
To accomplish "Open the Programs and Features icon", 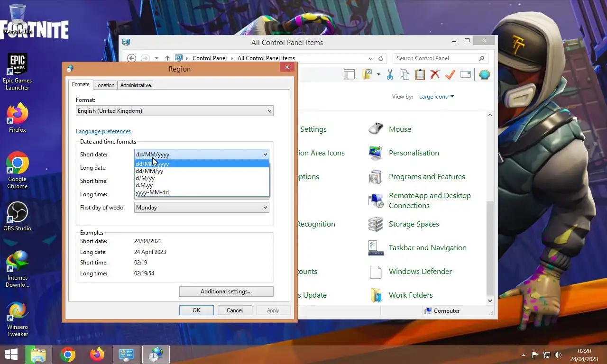I will coord(416,176).
